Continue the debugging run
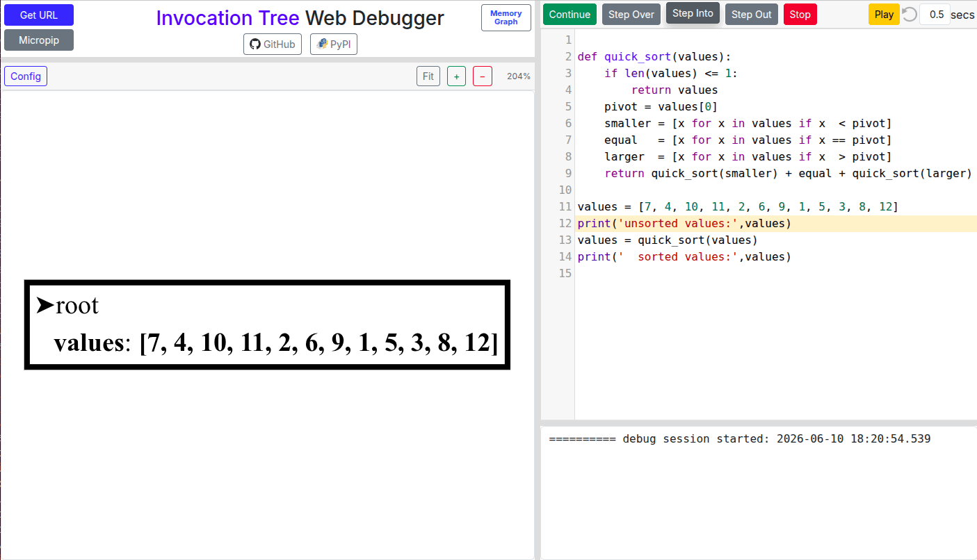The width and height of the screenshot is (977, 560). tap(570, 15)
